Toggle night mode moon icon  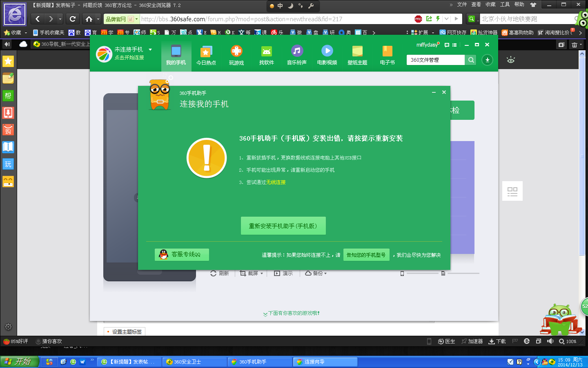[290, 6]
